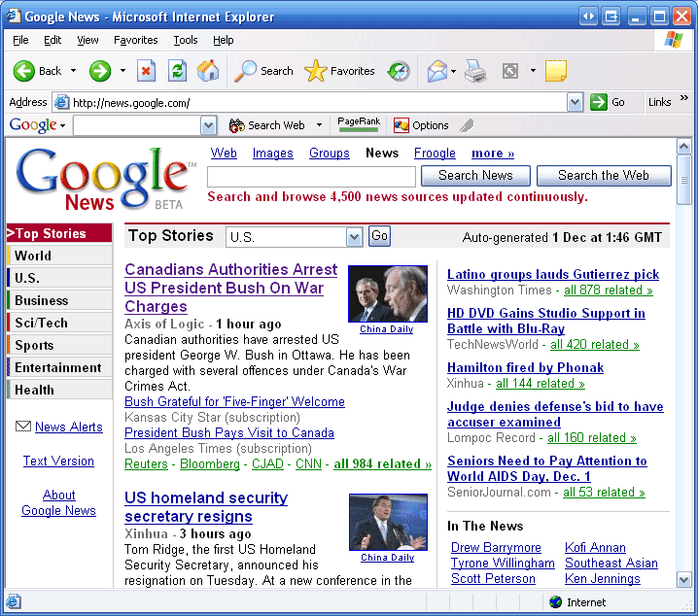Viewport: 698px width, 616px height.
Task: Open the Tom Ridge photo thumbnail
Action: point(388,522)
